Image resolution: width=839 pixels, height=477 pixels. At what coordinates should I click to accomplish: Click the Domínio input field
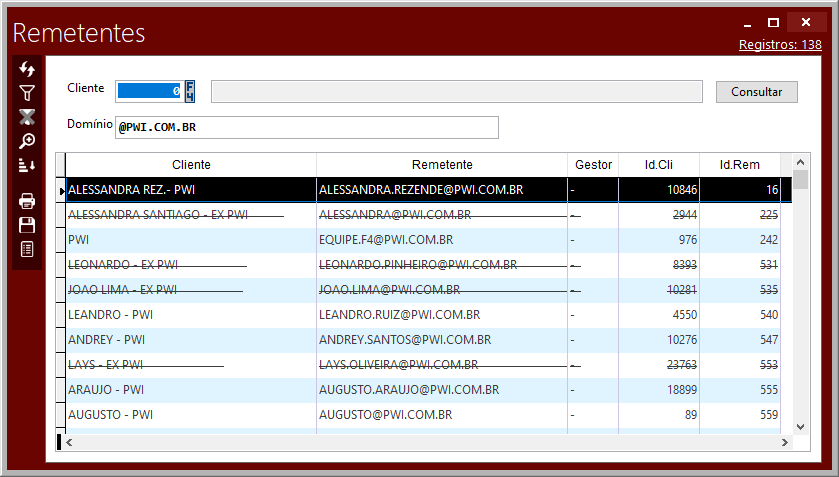[x=306, y=128]
